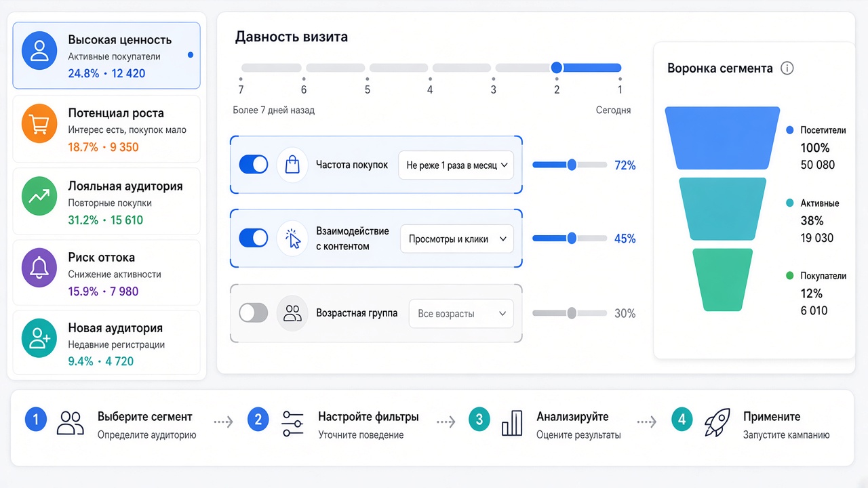This screenshot has width=868, height=488.
Task: Switch to the Потенциал роста segment
Action: (106, 129)
